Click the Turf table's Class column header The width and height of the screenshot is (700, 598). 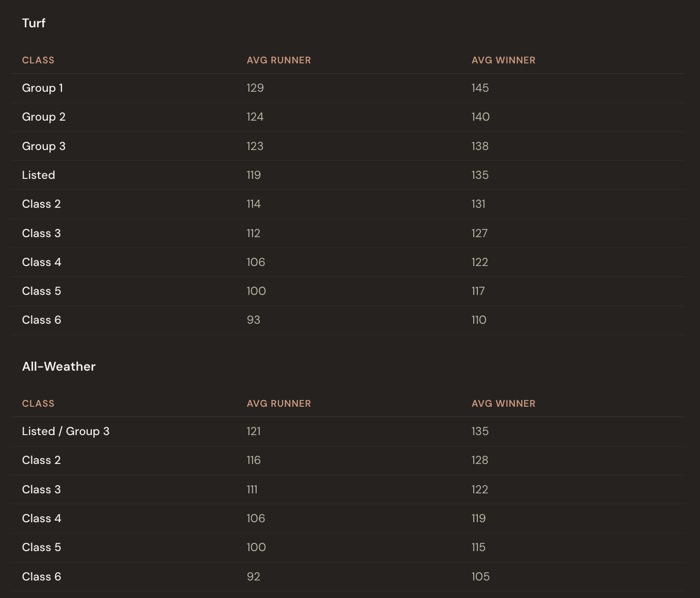[x=38, y=60]
